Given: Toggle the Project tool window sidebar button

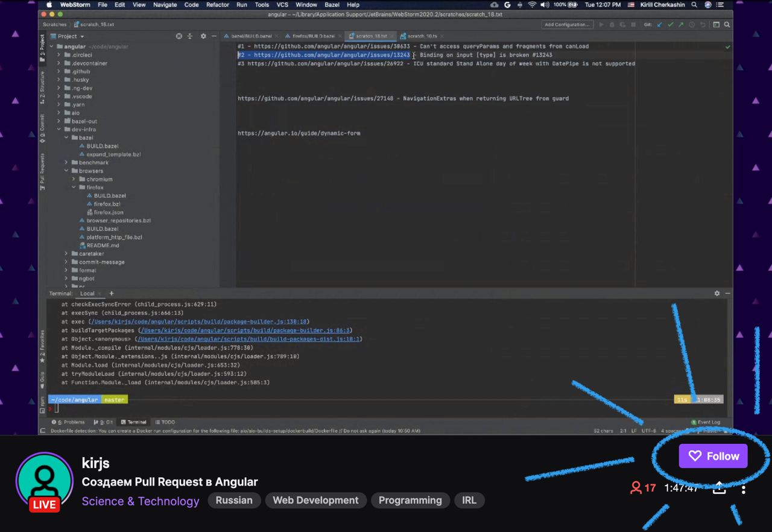Looking at the screenshot, I should (42, 49).
